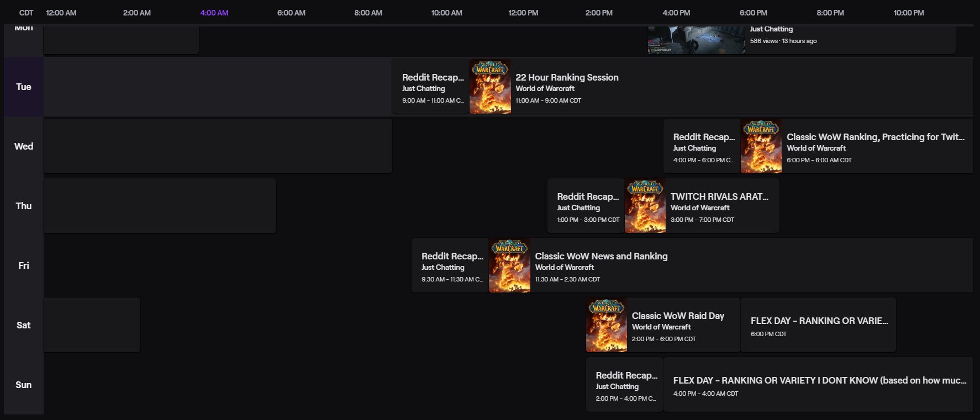Select the Sat day label
This screenshot has width=980, height=420.
pyautogui.click(x=24, y=325)
